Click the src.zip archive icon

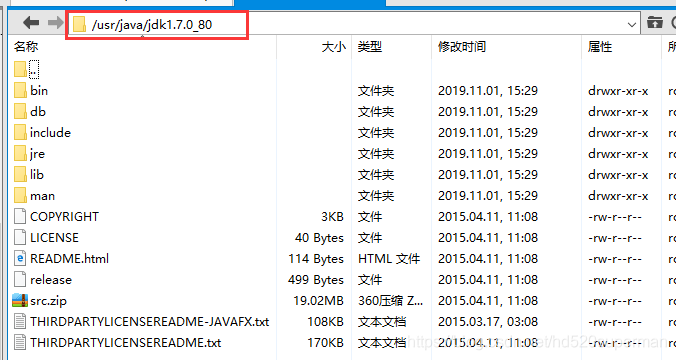[20, 301]
